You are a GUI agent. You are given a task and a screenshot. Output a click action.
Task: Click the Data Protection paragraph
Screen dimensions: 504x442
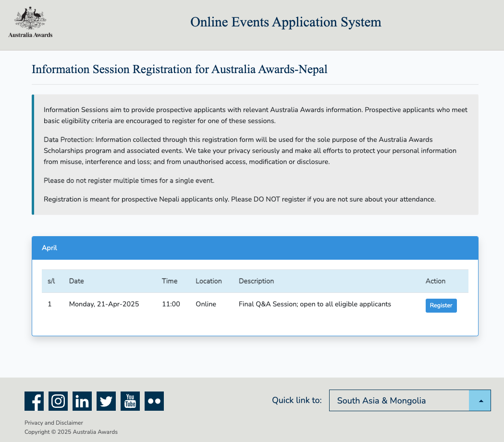(250, 151)
